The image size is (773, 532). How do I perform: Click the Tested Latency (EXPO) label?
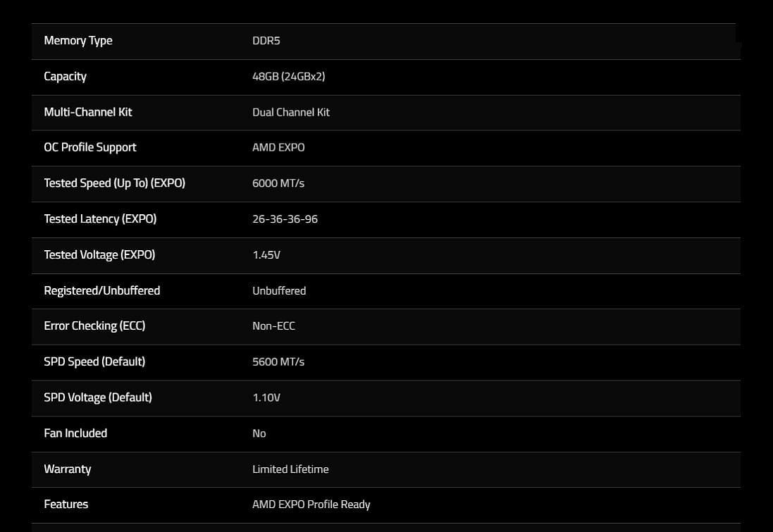[x=100, y=219]
